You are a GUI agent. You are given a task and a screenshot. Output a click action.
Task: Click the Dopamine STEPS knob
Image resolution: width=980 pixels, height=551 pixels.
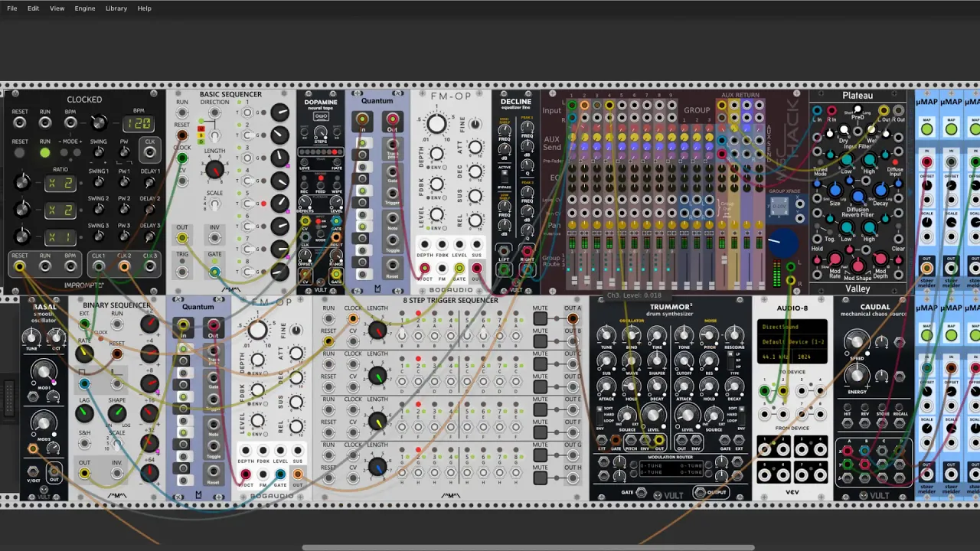click(321, 132)
